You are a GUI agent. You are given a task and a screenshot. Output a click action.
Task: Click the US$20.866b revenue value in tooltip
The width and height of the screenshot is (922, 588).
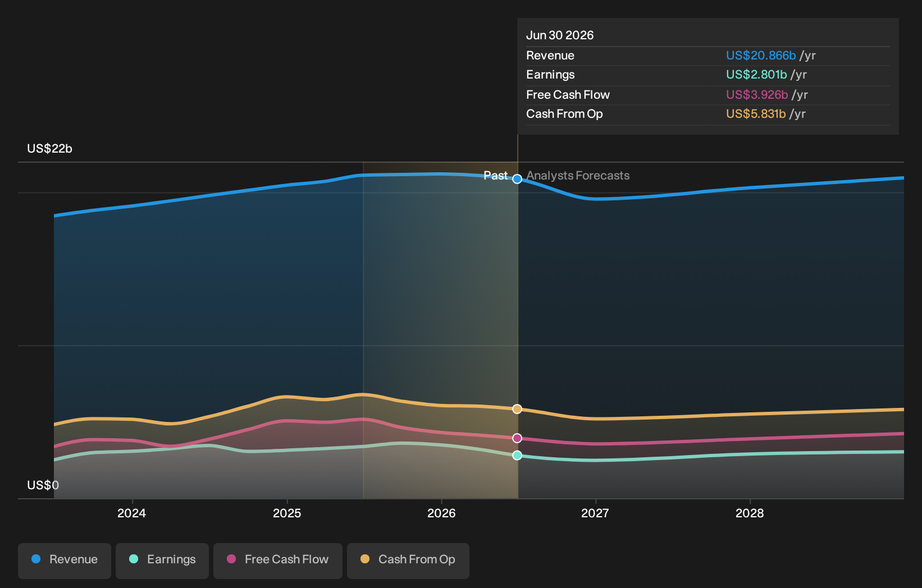pos(761,56)
